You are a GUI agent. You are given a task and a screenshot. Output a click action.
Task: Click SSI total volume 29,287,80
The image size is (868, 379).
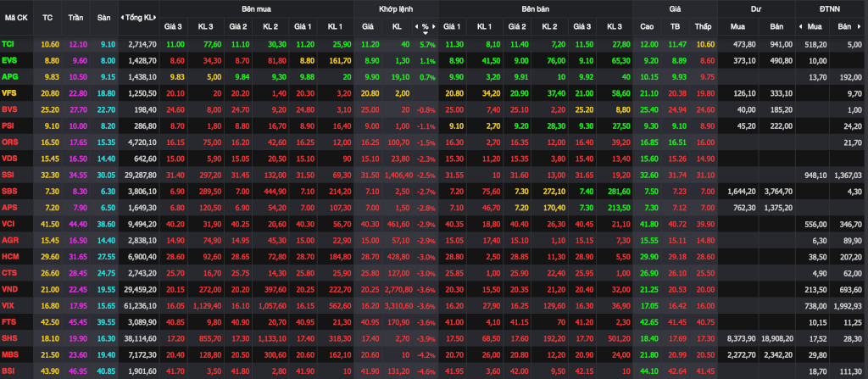click(x=142, y=175)
